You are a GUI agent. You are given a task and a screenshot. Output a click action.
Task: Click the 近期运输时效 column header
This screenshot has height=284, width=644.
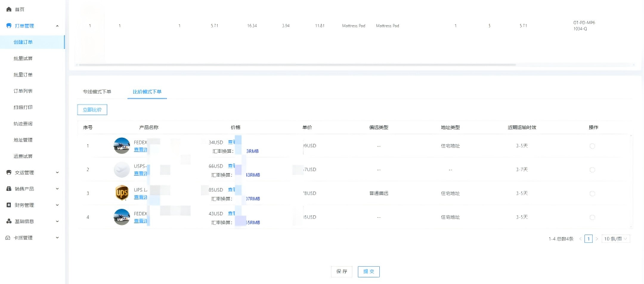tap(522, 128)
